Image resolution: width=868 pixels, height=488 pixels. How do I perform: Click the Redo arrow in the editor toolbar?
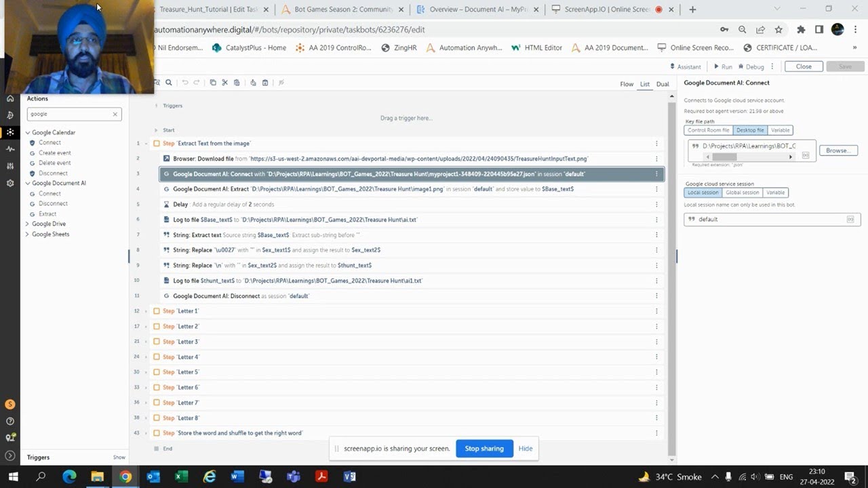click(x=197, y=83)
